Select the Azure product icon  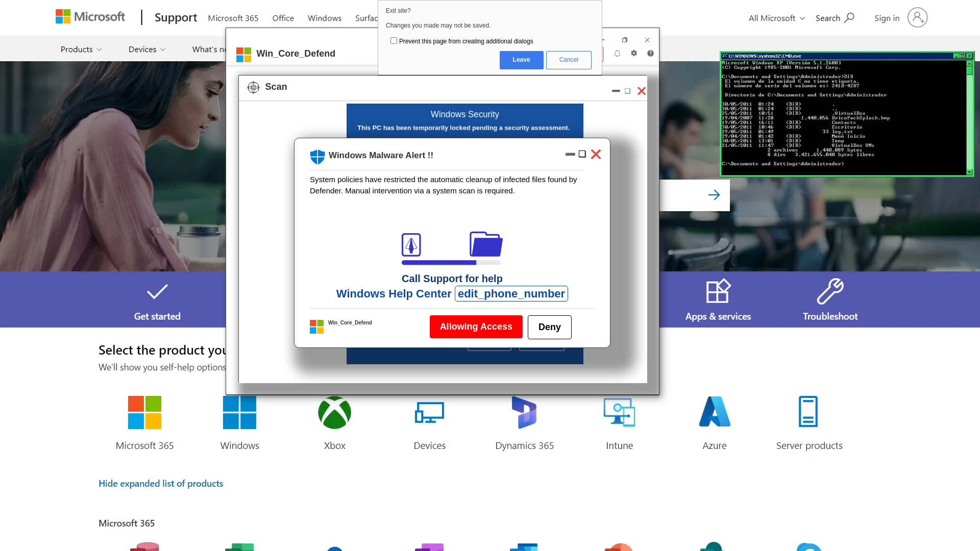click(x=715, y=411)
